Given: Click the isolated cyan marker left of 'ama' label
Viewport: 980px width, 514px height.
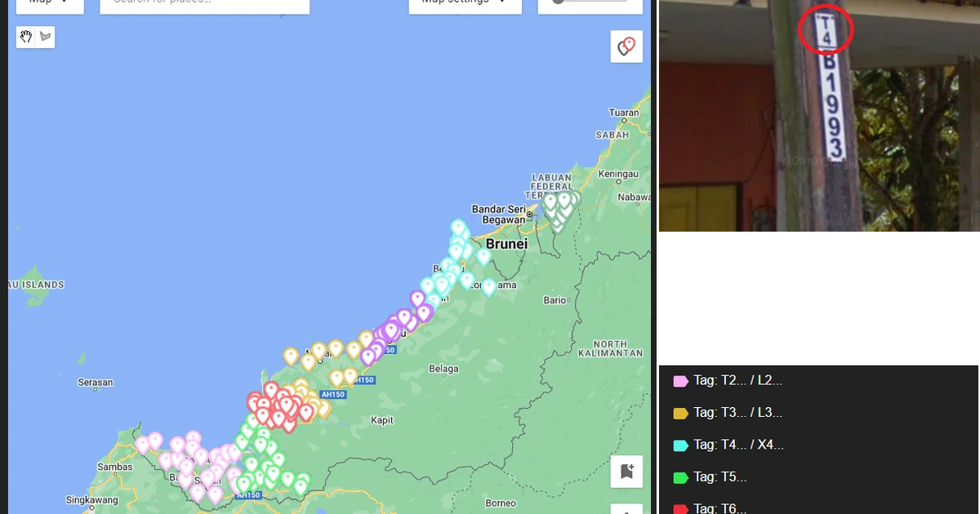Looking at the screenshot, I should pyautogui.click(x=488, y=286).
